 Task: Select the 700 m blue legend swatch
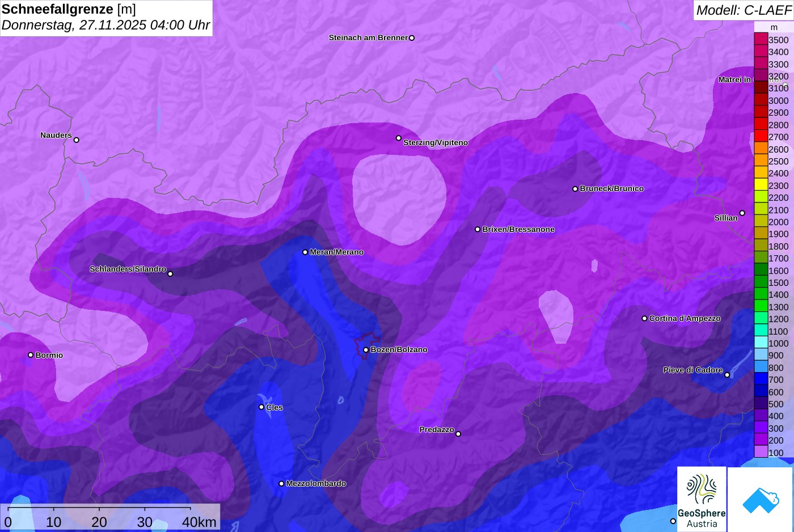coord(761,379)
